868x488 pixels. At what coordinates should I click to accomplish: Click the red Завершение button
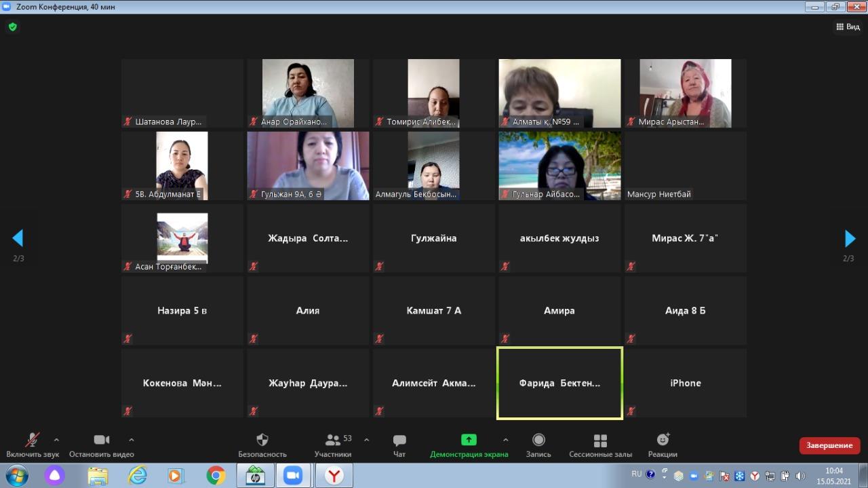(x=829, y=445)
